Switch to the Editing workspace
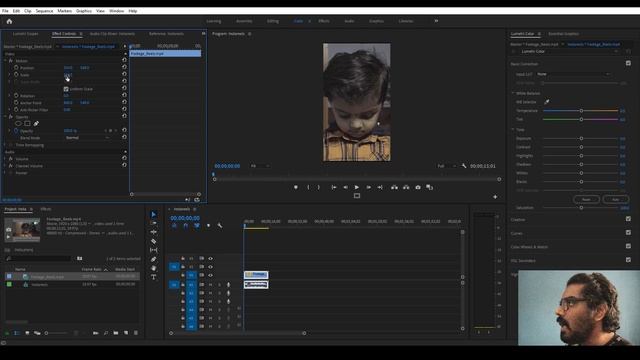640x360 pixels. (x=273, y=21)
